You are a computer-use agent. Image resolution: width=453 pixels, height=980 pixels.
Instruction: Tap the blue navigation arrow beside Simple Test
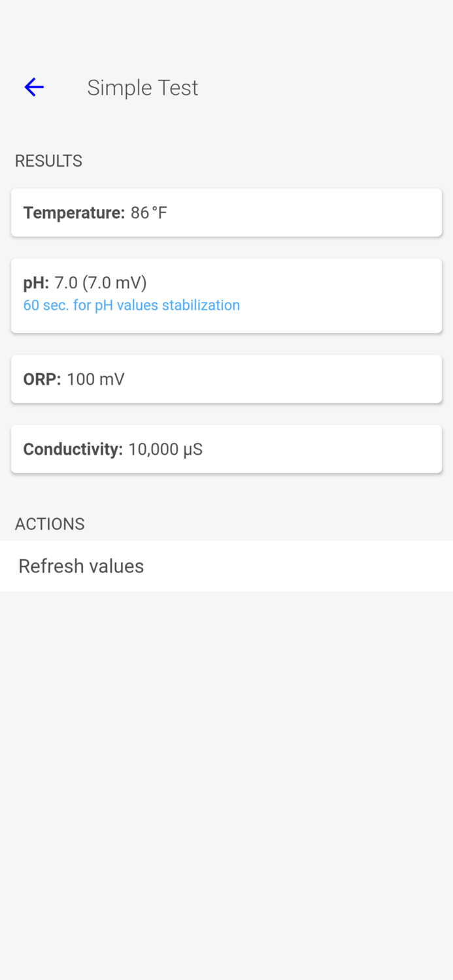(33, 86)
